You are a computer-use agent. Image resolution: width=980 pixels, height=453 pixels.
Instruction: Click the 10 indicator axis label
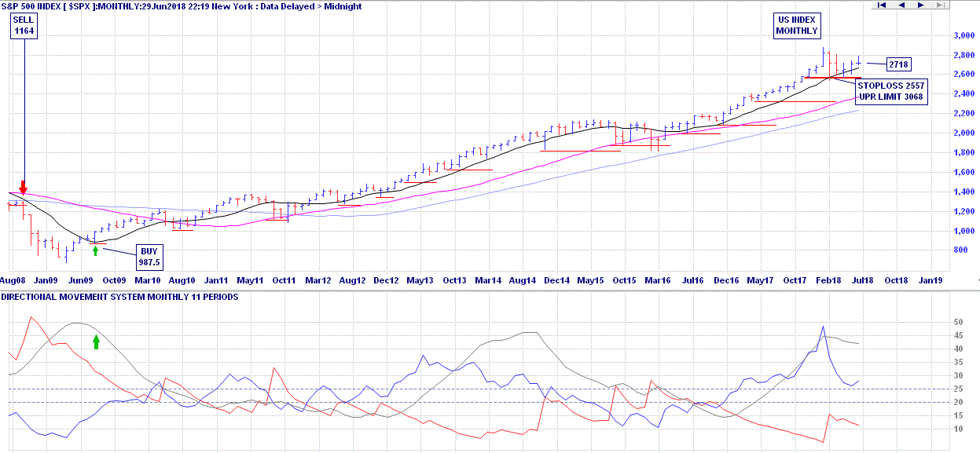coord(957,429)
